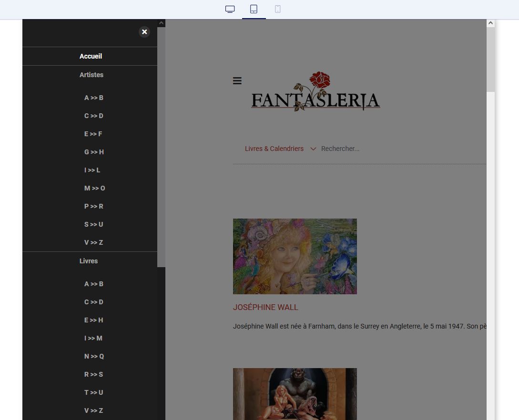The height and width of the screenshot is (420, 519).
Task: Expand Livres & Calendriers dropdown
Action: tap(274, 149)
